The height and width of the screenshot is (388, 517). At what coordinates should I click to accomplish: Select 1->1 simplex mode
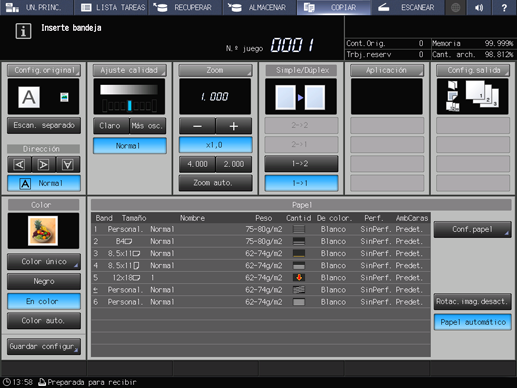(301, 183)
